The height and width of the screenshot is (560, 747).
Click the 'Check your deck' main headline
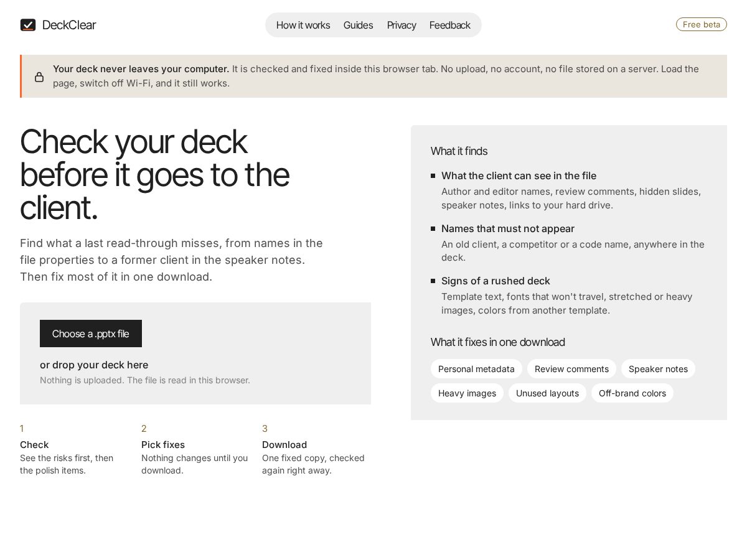(154, 174)
